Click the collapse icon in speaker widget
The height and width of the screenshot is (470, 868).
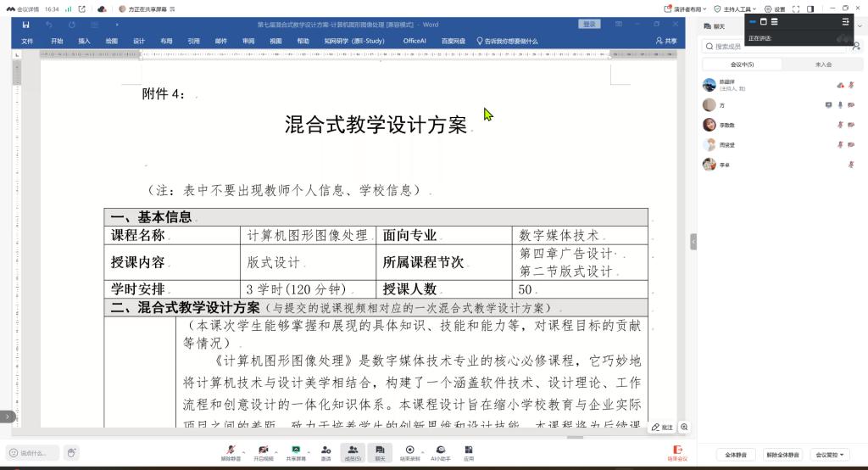pyautogui.click(x=845, y=21)
